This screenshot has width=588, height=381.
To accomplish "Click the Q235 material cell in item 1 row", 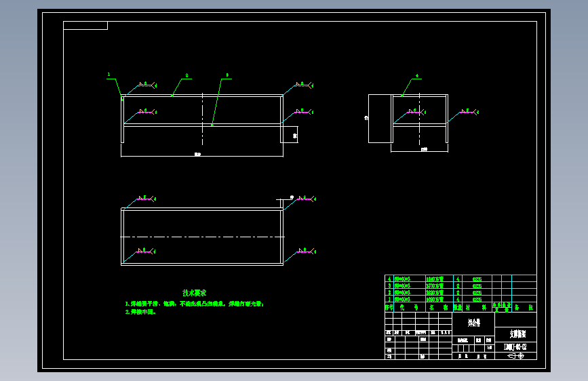I will pos(477,299).
